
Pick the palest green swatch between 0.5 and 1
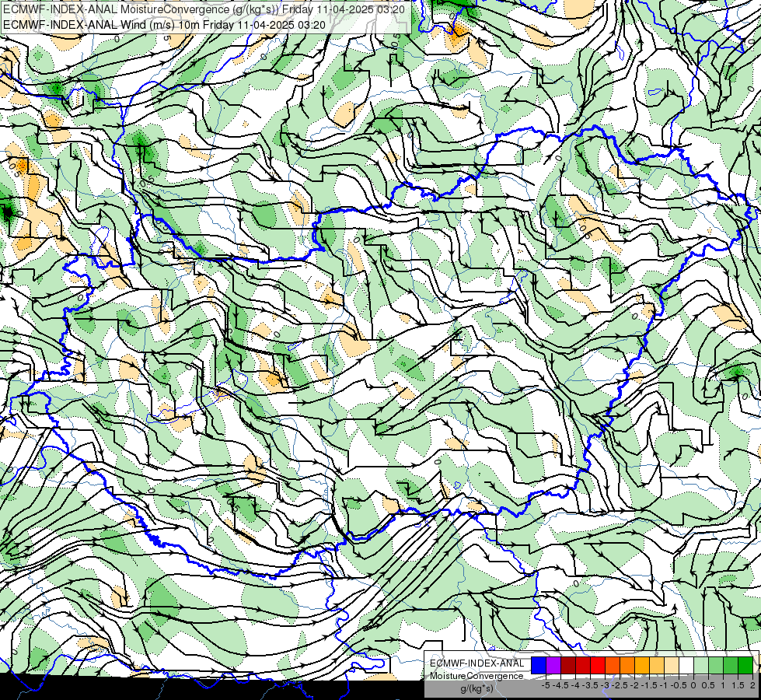pos(701,665)
